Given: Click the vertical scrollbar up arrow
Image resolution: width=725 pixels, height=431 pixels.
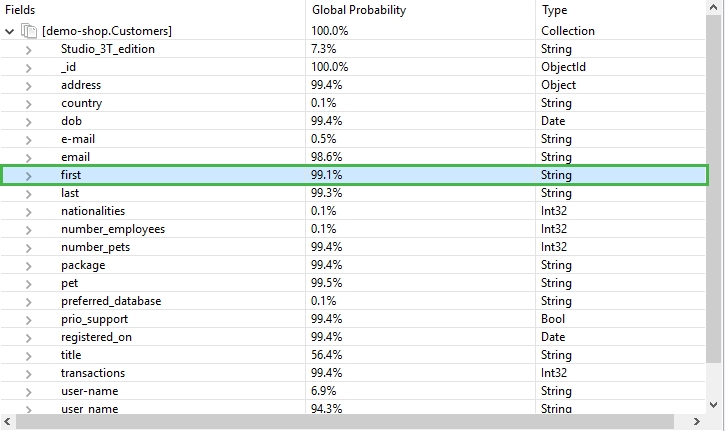Looking at the screenshot, I should click(x=713, y=7).
